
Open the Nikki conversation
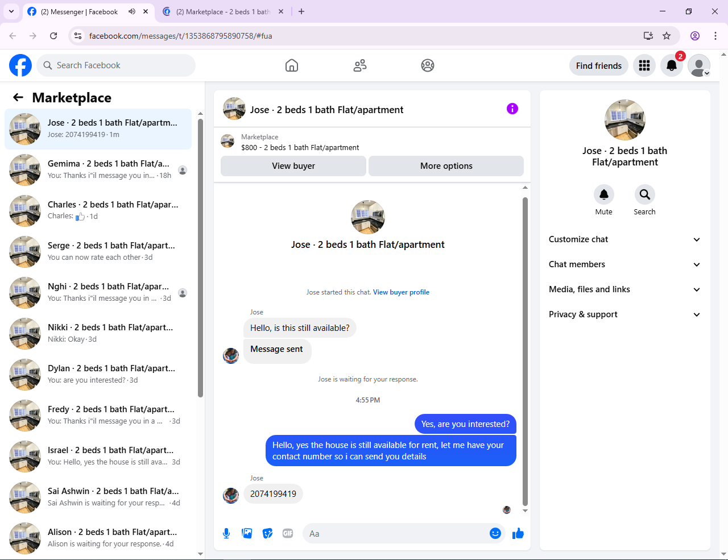[98, 334]
